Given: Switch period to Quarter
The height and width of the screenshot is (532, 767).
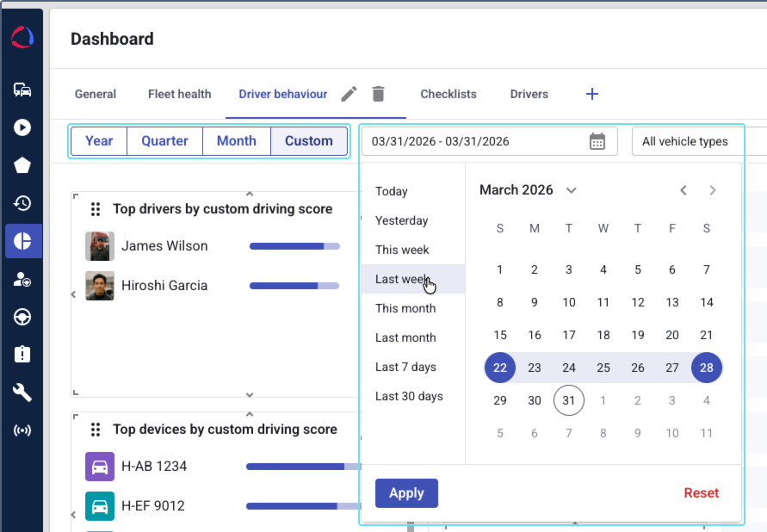Looking at the screenshot, I should point(164,141).
